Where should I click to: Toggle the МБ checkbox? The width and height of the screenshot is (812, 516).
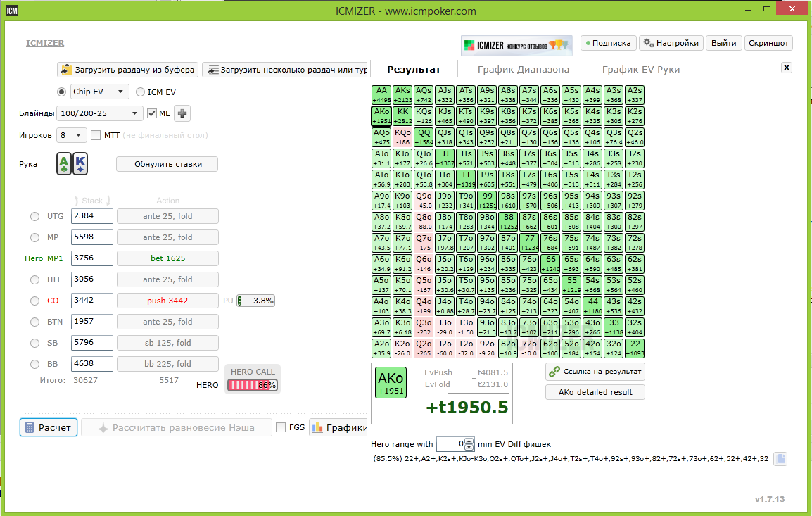point(152,113)
